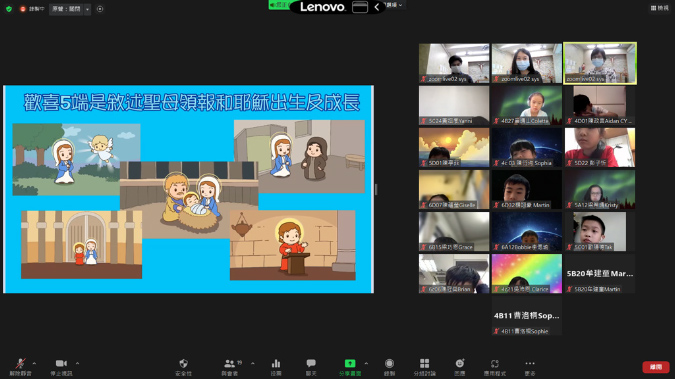
Task: Open the Reactions smiley icon
Action: [x=460, y=363]
